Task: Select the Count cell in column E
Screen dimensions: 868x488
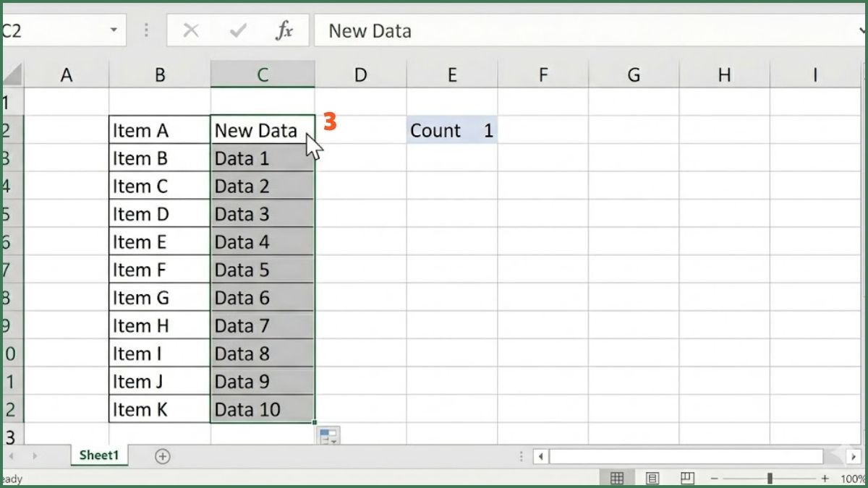Action: [435, 131]
